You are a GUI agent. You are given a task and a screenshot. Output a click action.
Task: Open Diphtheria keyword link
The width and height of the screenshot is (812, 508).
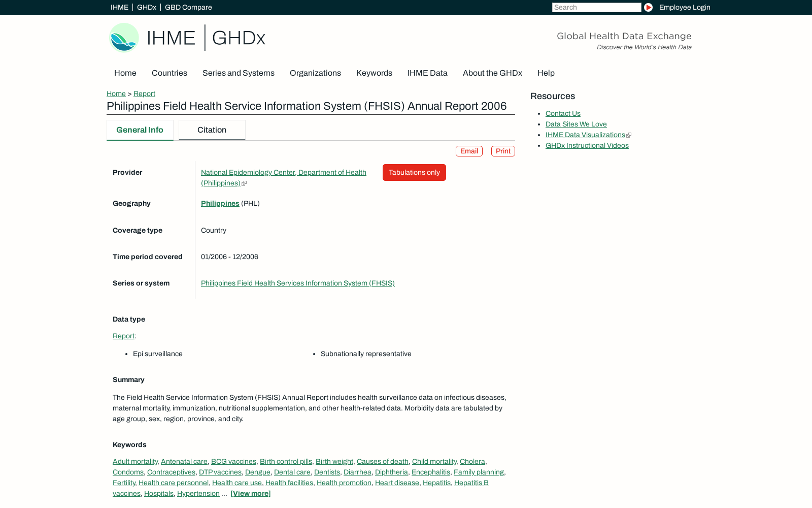coord(391,472)
